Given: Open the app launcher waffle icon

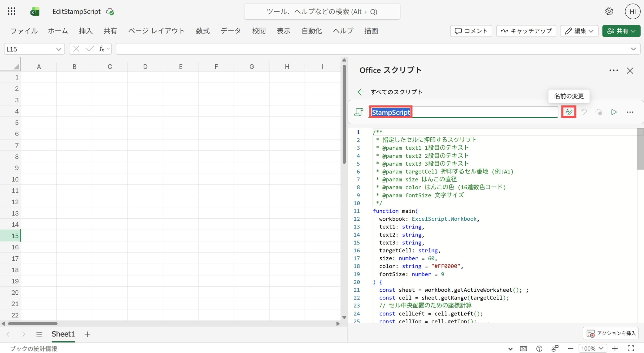Looking at the screenshot, I should click(12, 11).
